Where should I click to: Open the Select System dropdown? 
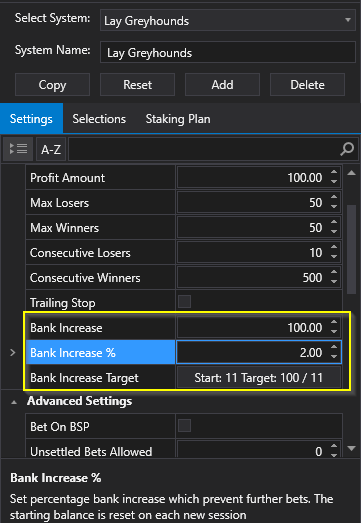(228, 20)
